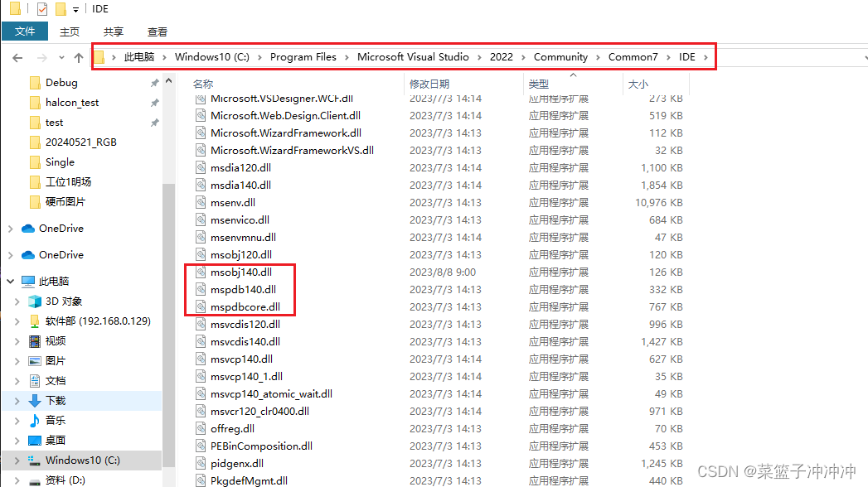868x487 pixels.
Task: Select mspdbcore.dll file icon
Action: click(201, 306)
